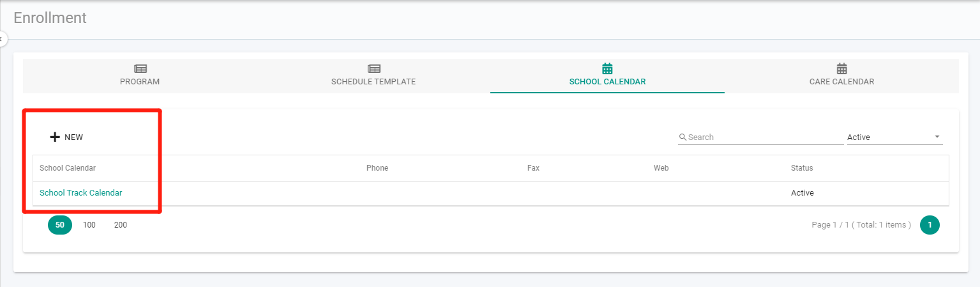Click the plus icon beside NEW
This screenshot has width=980, height=287.
[55, 137]
